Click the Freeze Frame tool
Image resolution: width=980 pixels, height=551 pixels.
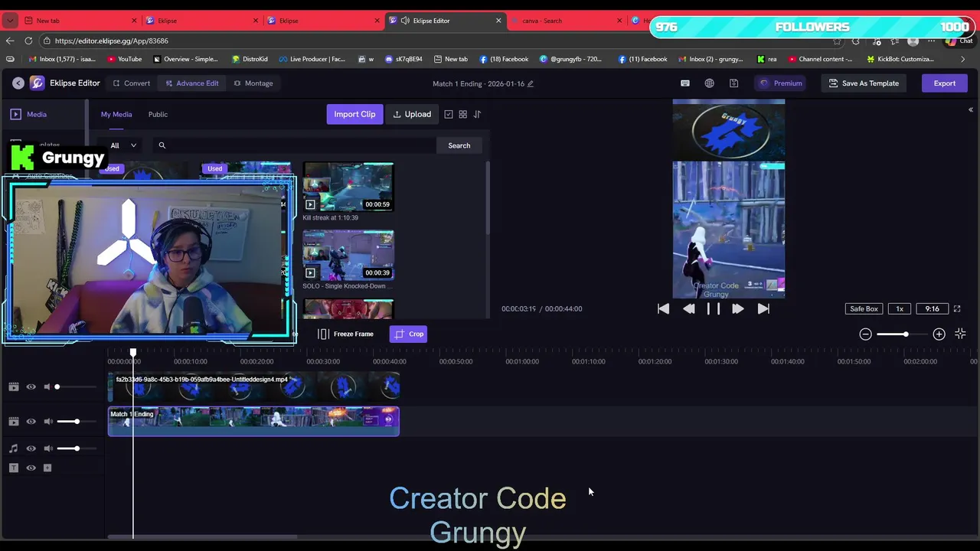click(345, 334)
